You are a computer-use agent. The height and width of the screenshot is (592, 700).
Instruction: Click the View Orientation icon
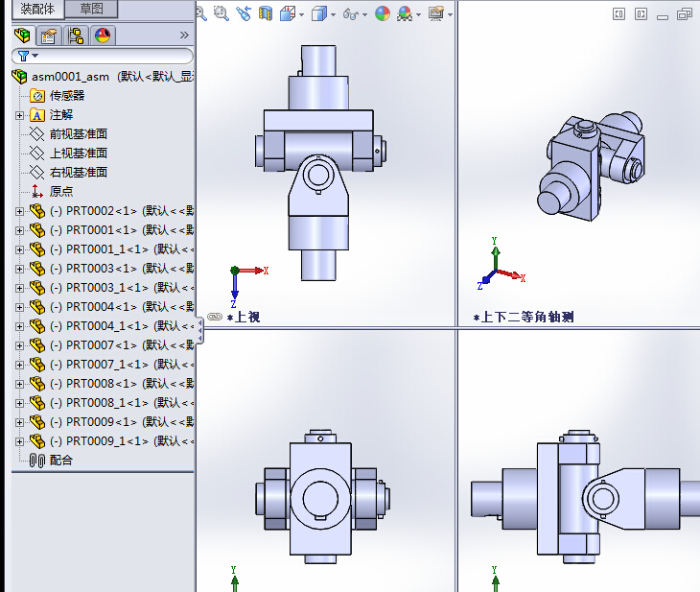pyautogui.click(x=288, y=13)
